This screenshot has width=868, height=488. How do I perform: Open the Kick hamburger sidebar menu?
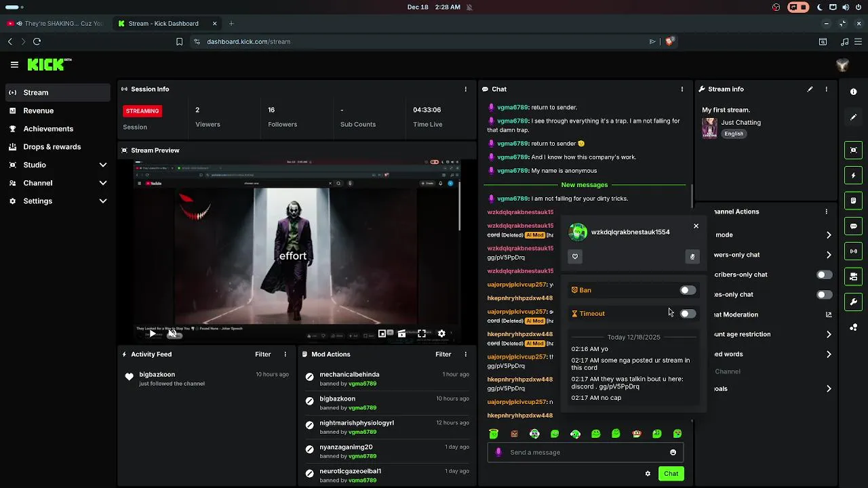point(14,65)
